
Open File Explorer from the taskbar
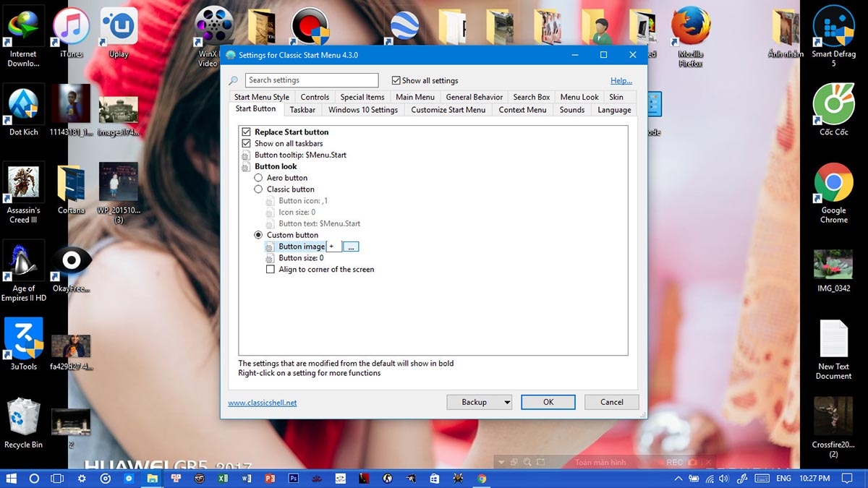pos(152,479)
